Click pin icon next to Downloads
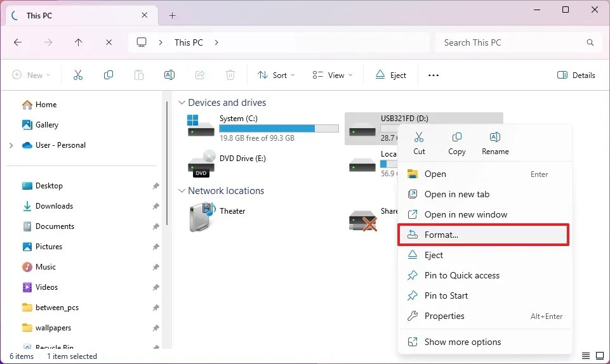610x364 pixels. pyautogui.click(x=156, y=206)
